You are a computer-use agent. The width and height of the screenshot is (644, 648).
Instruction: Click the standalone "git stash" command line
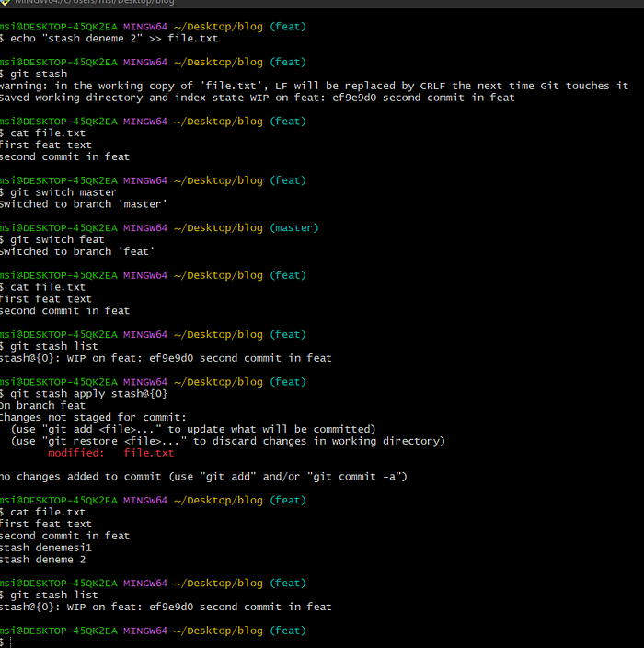click(x=33, y=74)
